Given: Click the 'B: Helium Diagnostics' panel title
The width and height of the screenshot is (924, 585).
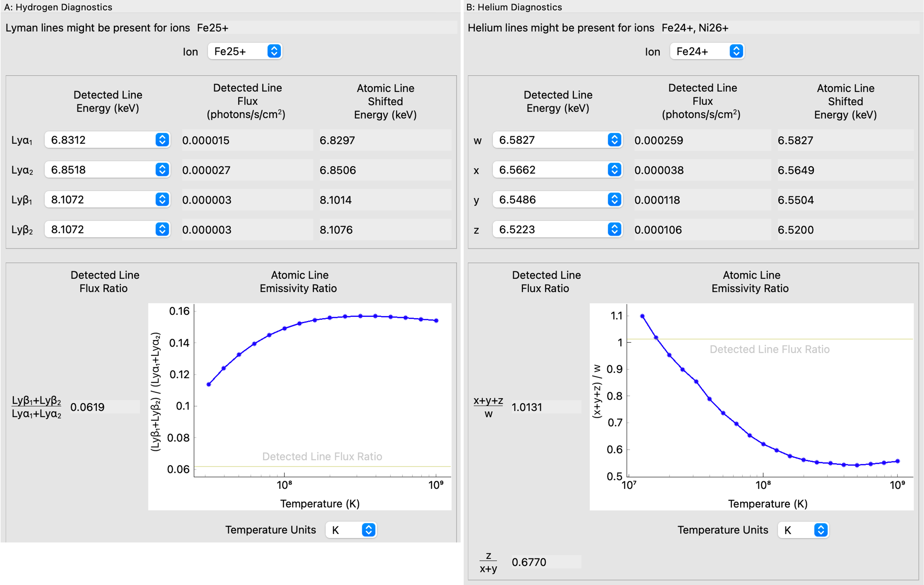Looking at the screenshot, I should pos(514,7).
